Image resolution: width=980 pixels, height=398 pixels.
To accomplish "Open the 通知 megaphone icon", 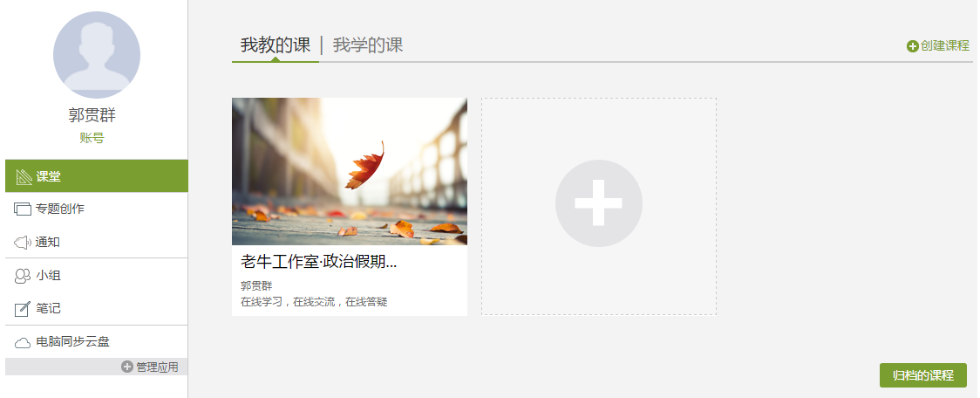I will pos(23,242).
